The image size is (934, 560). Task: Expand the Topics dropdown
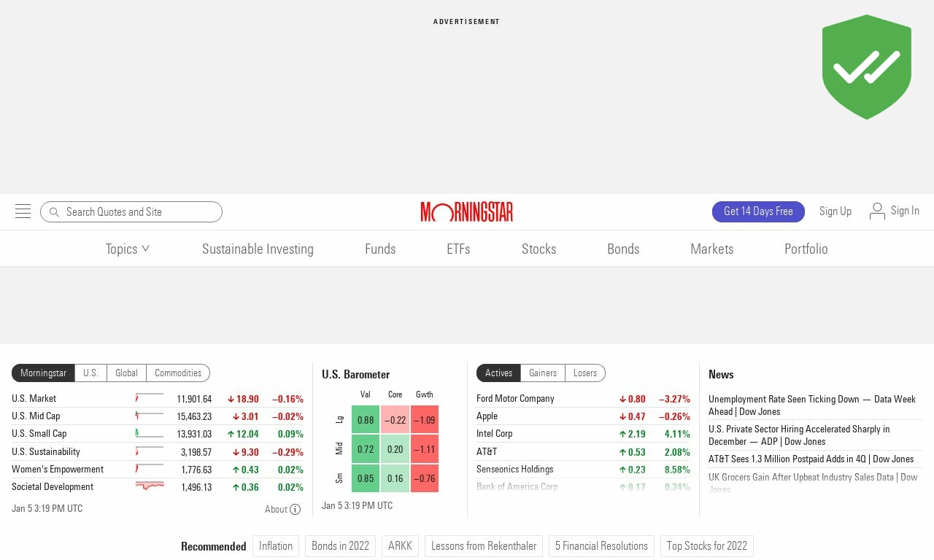128,249
